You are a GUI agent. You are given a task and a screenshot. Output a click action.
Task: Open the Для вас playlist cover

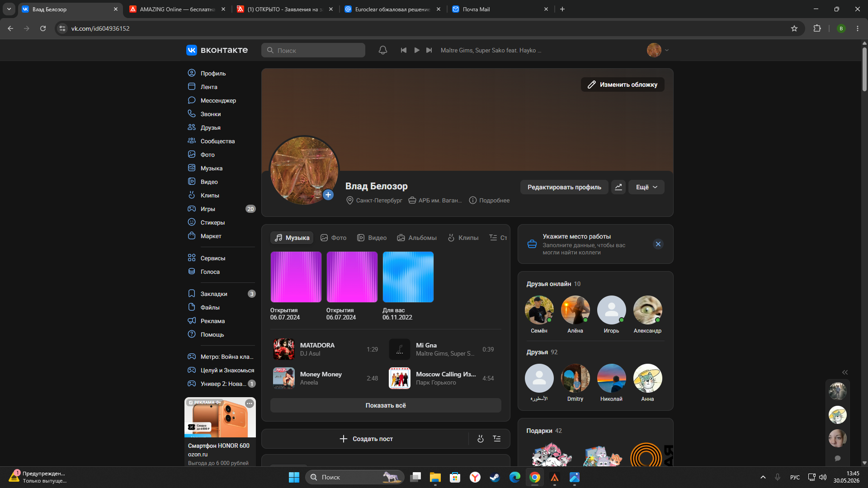coord(408,277)
